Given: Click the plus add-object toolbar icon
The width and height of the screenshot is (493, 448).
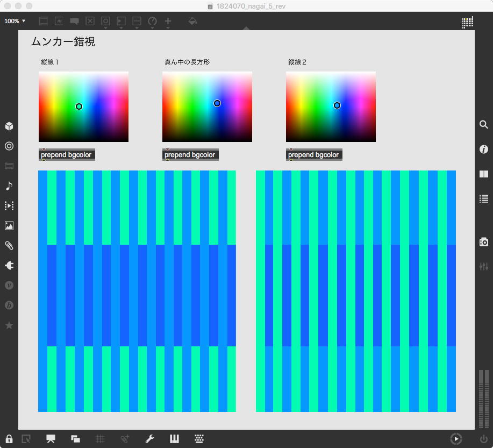Looking at the screenshot, I should click(168, 21).
